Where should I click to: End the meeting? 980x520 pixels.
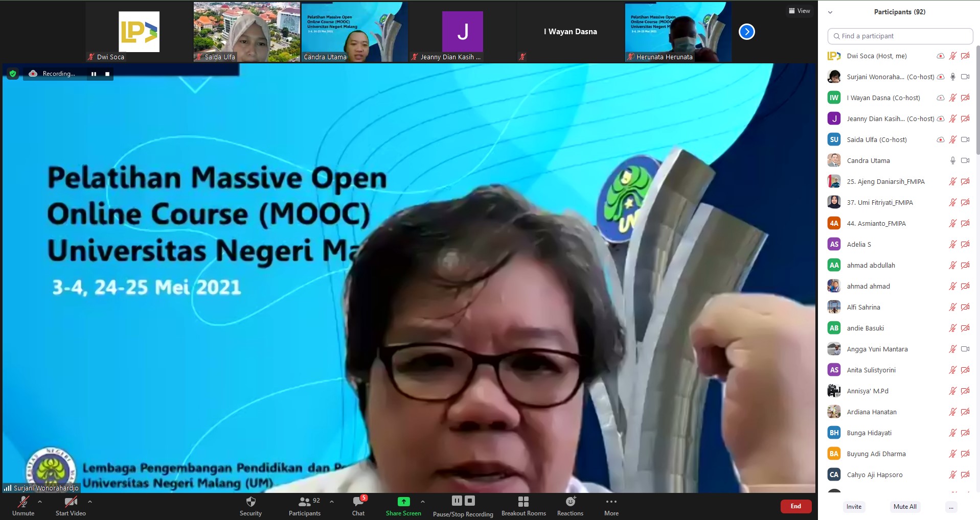[796, 506]
